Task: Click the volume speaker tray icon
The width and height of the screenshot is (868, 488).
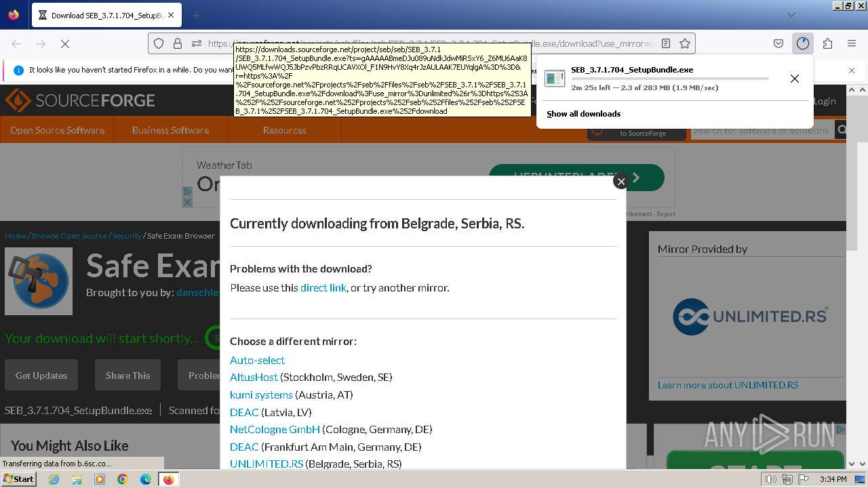Action: tap(771, 479)
